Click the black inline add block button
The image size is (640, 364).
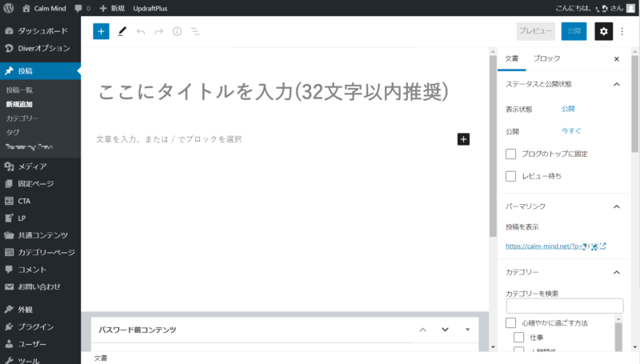463,139
